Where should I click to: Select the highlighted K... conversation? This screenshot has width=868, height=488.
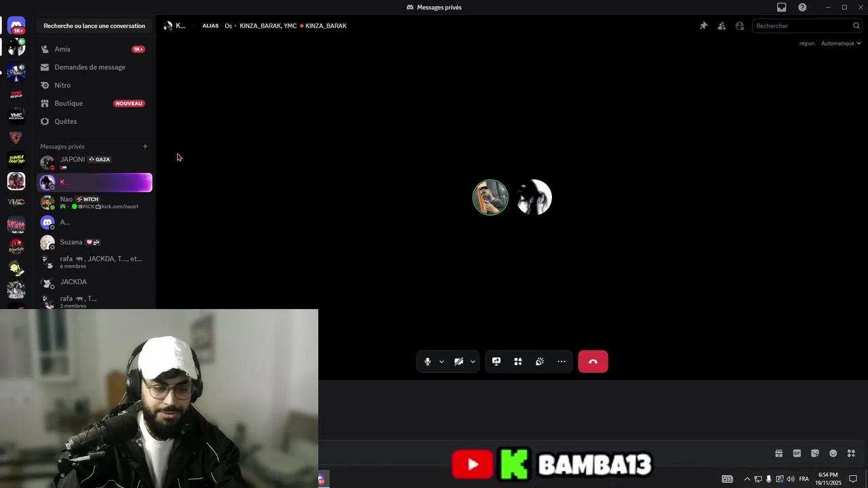pyautogui.click(x=94, y=182)
